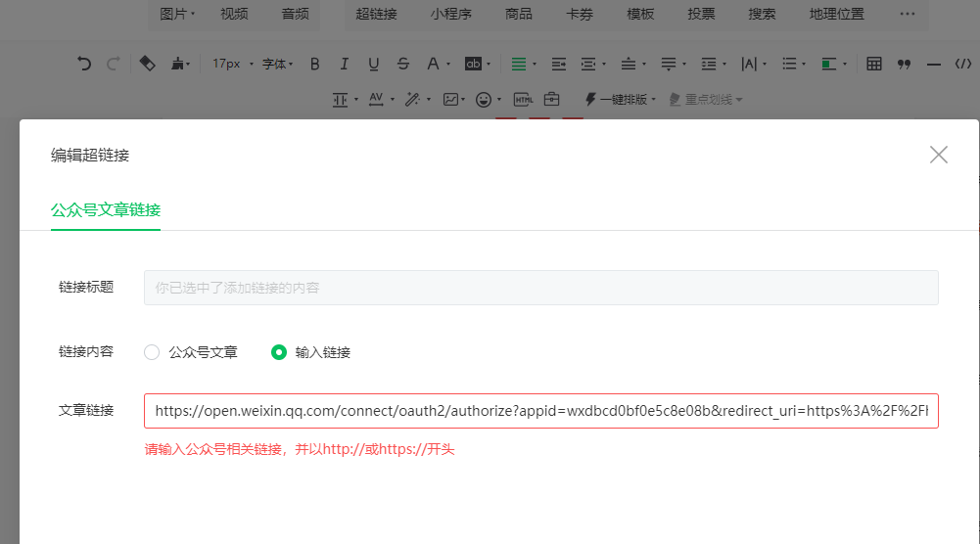Close the 编辑超链接 dialog
The height and width of the screenshot is (544, 980).
pos(938,155)
